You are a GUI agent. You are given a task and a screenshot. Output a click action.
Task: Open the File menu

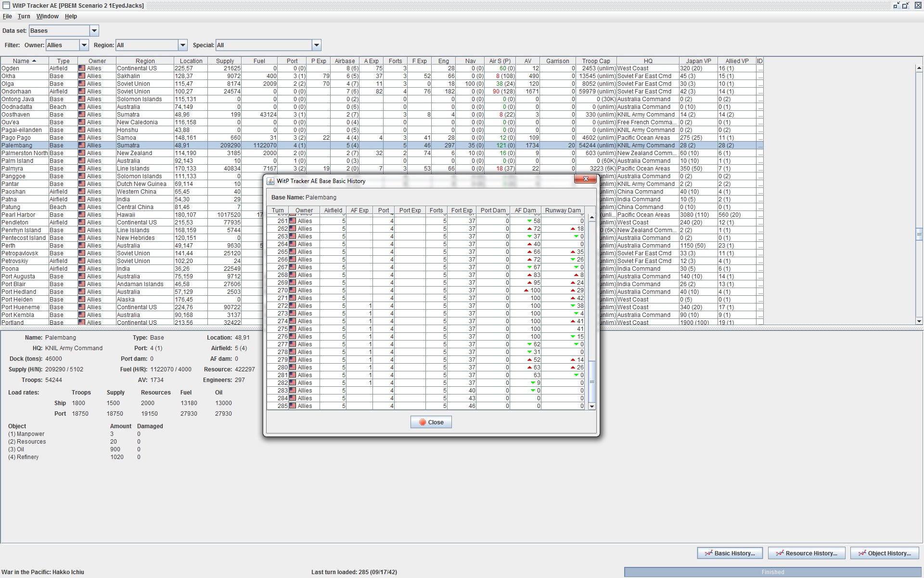click(7, 16)
